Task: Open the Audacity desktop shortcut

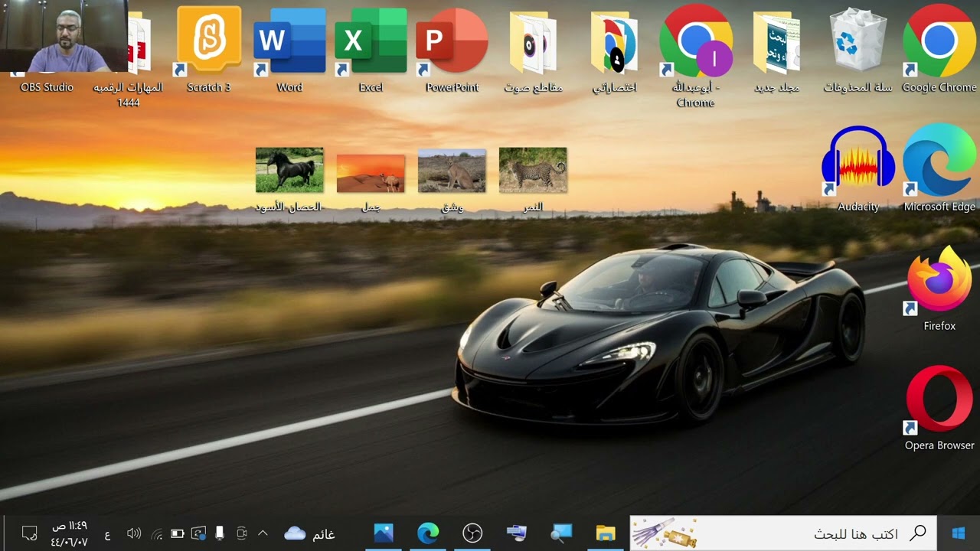Action: (858, 168)
